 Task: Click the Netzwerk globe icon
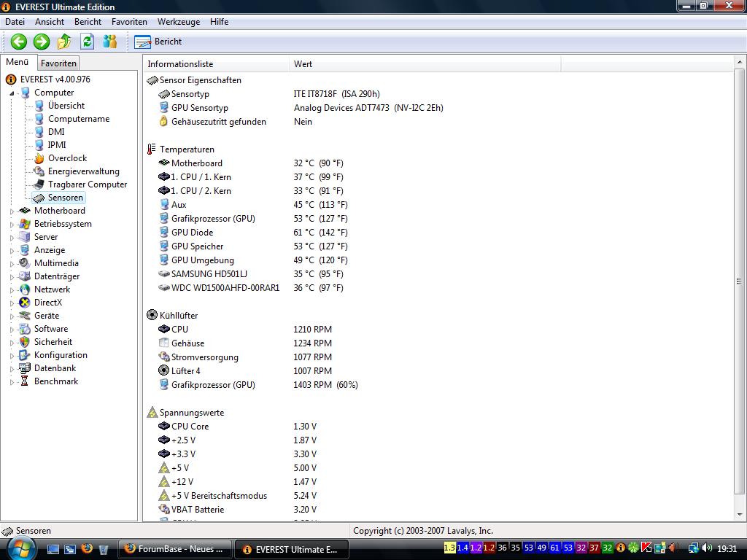point(24,289)
